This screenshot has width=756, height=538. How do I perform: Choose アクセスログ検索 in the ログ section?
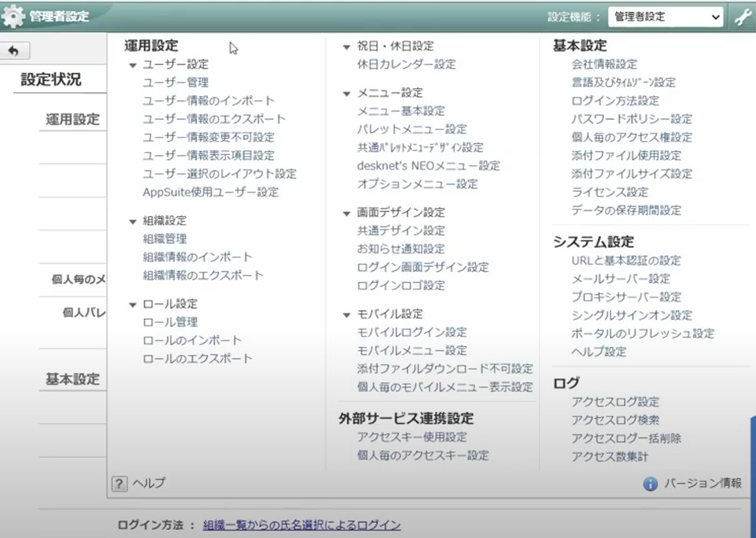[615, 420]
